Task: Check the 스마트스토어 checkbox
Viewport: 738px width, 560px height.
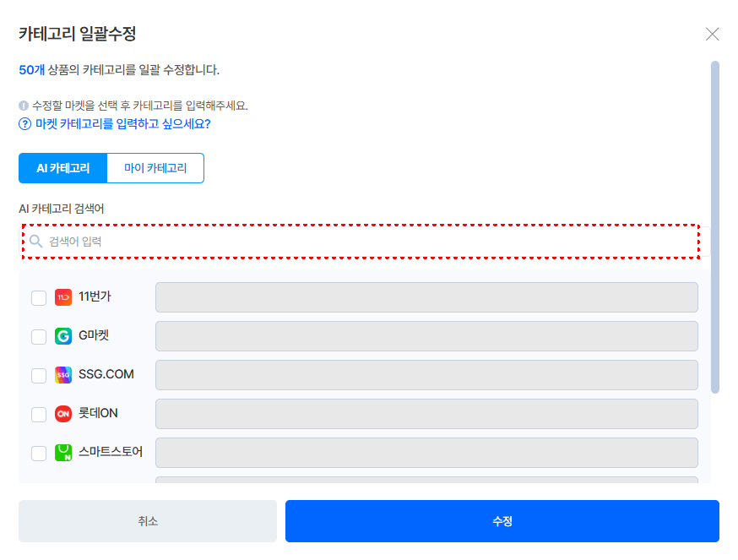Action: coord(39,453)
